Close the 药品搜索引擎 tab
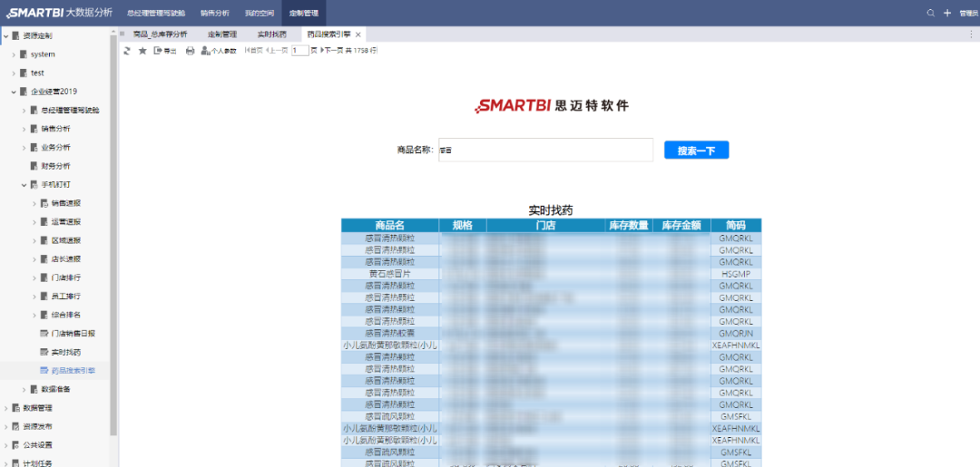 [358, 34]
